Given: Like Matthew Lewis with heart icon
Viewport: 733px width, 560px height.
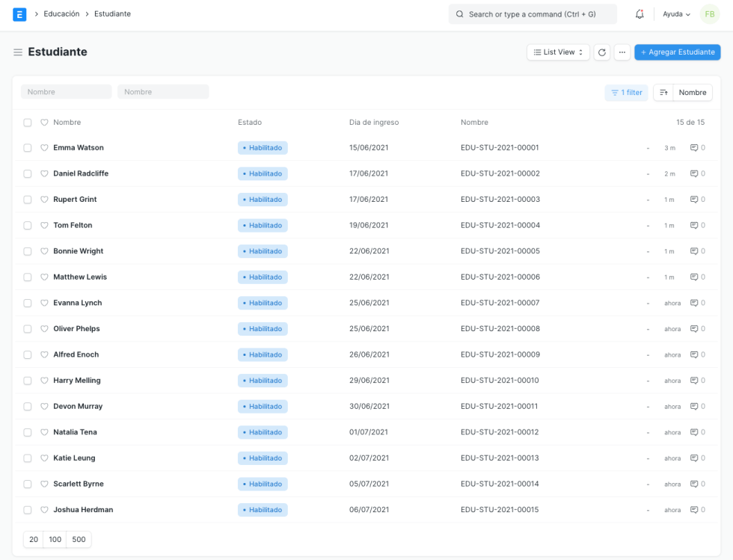Looking at the screenshot, I should click(x=44, y=277).
